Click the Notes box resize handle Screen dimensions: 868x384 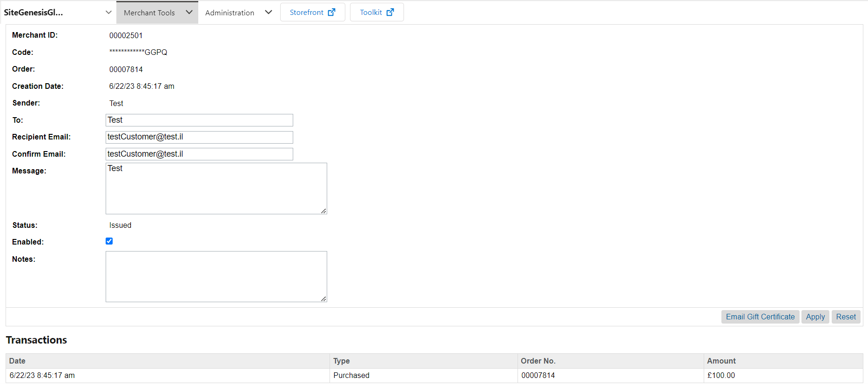pyautogui.click(x=323, y=299)
